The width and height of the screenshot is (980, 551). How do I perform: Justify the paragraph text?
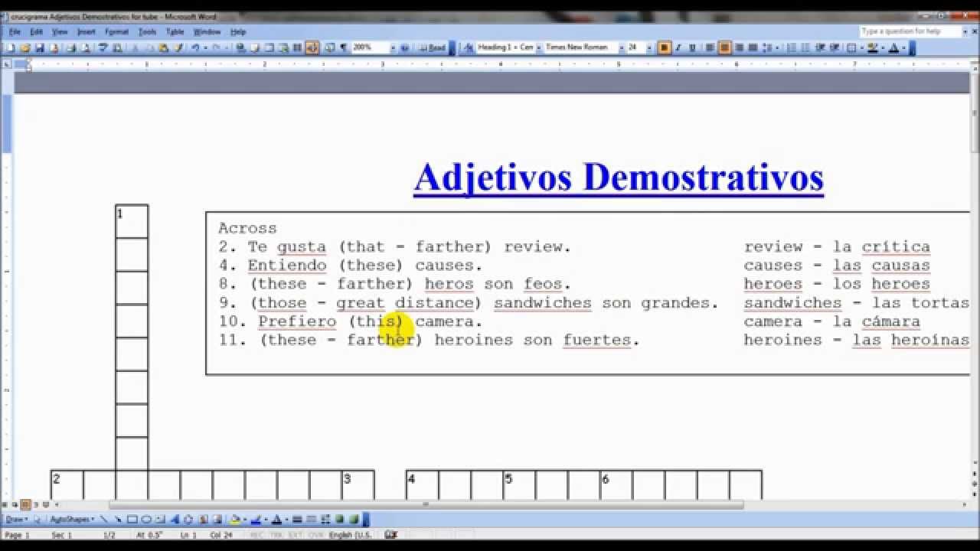click(753, 47)
